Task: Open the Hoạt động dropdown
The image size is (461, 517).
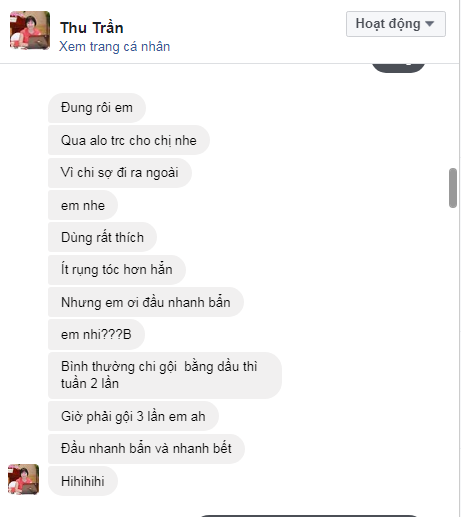Action: (396, 24)
